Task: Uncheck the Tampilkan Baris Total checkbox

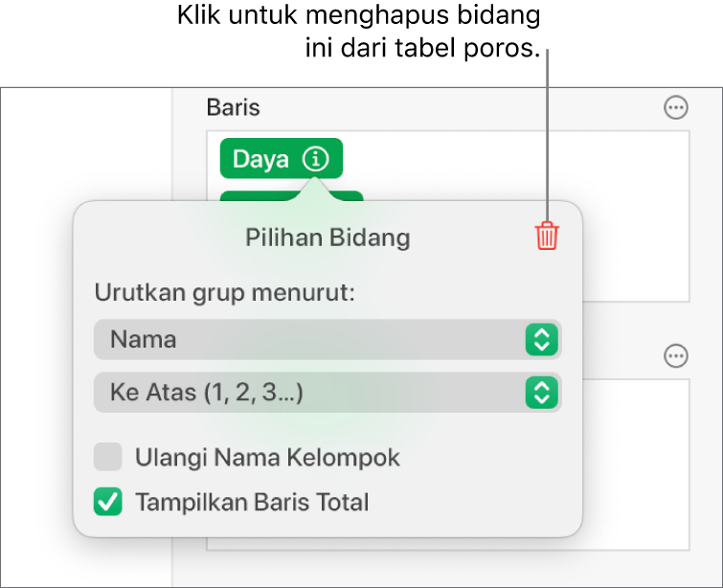Action: (108, 501)
